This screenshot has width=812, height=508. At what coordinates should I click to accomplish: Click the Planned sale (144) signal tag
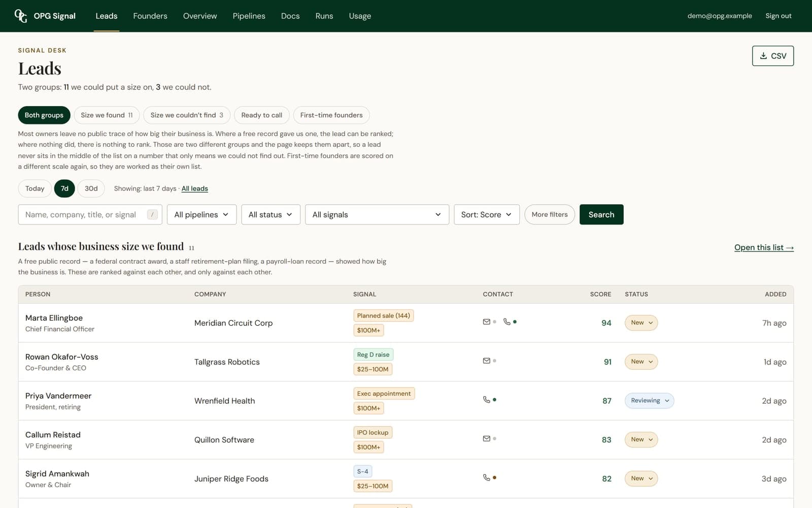[x=384, y=315]
